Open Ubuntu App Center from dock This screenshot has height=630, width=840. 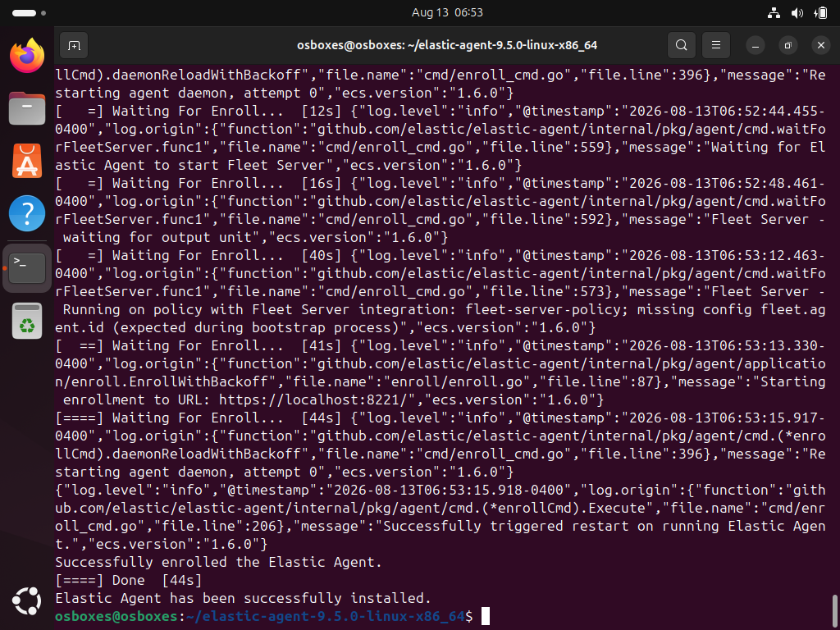[x=27, y=161]
